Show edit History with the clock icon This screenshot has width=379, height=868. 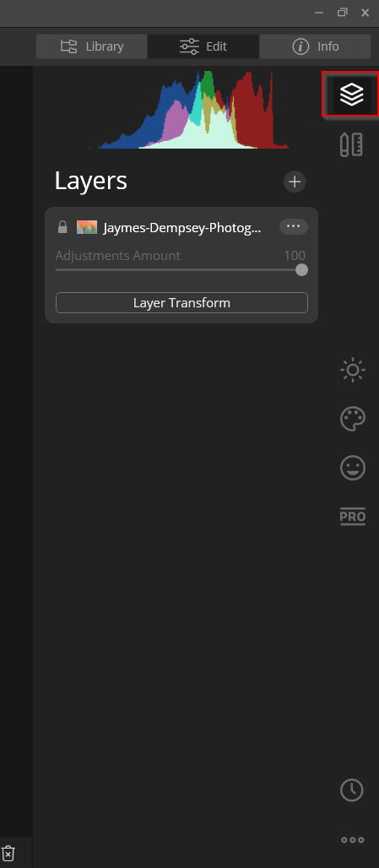pyautogui.click(x=352, y=790)
